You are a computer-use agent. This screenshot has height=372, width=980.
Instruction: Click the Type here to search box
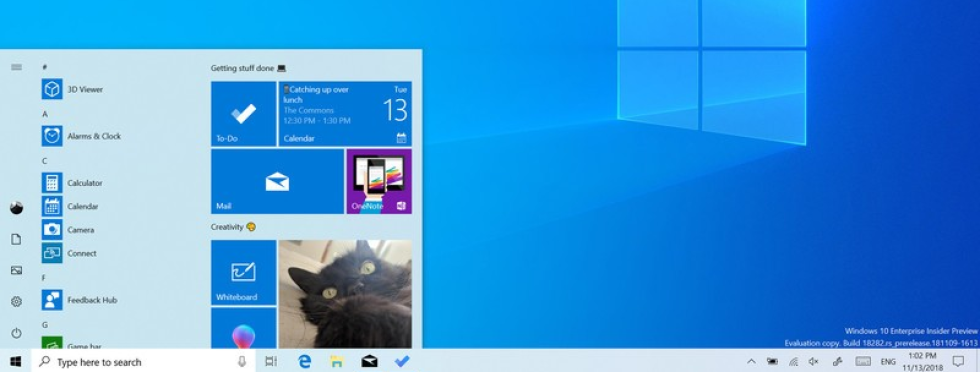pos(143,361)
